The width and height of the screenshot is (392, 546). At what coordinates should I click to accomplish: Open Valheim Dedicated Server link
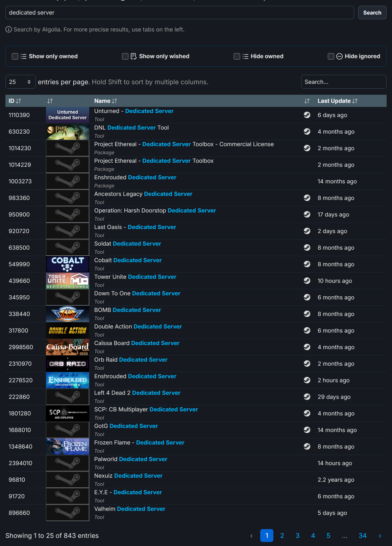[130, 509]
